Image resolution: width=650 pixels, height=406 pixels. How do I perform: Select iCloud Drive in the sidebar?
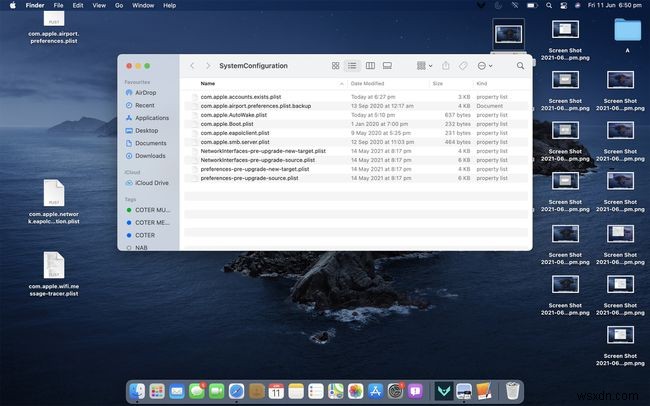pos(152,183)
